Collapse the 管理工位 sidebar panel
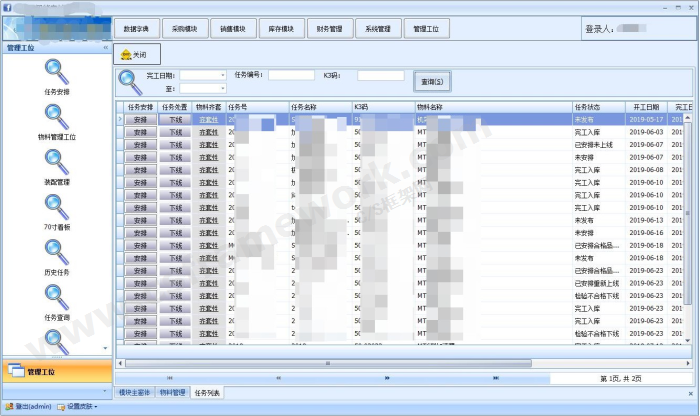The image size is (700, 416). point(105,47)
